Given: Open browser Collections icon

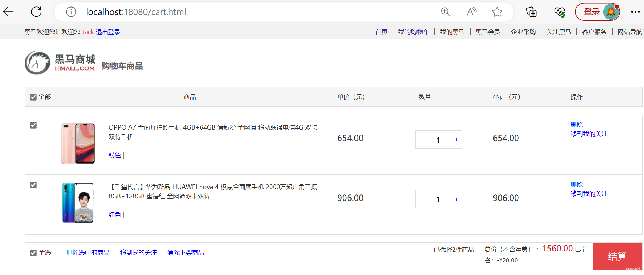Looking at the screenshot, I should click(531, 12).
